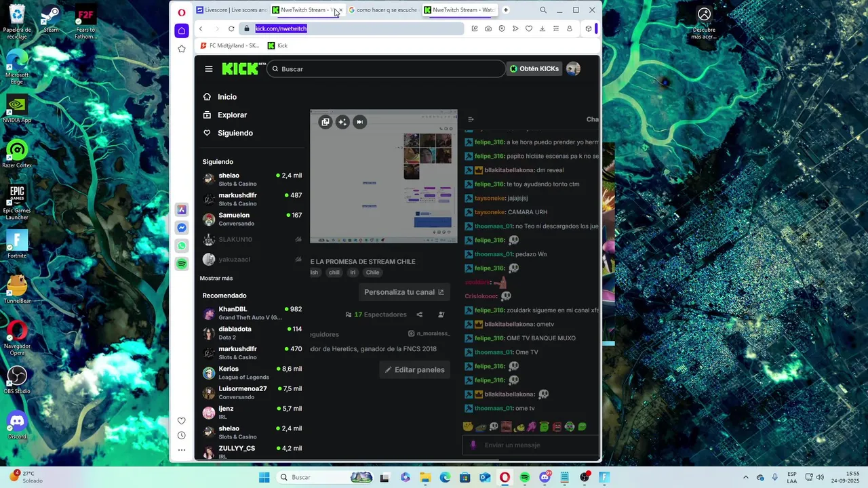Click the address bar URL kick.com/nwetwitch
Image resolution: width=868 pixels, height=488 pixels.
coord(281,28)
